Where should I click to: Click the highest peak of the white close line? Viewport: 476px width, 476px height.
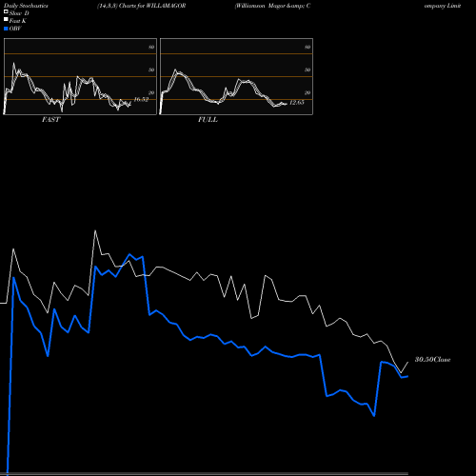(95, 231)
